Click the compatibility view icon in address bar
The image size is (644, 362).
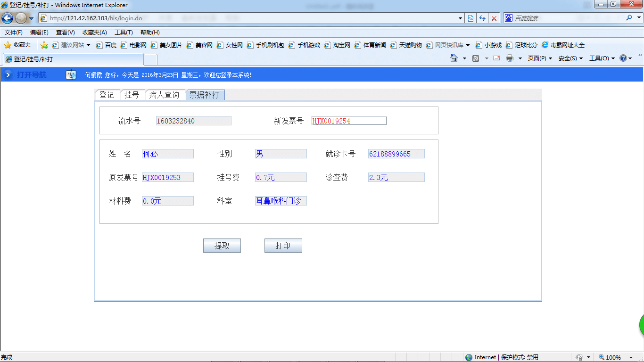click(470, 18)
